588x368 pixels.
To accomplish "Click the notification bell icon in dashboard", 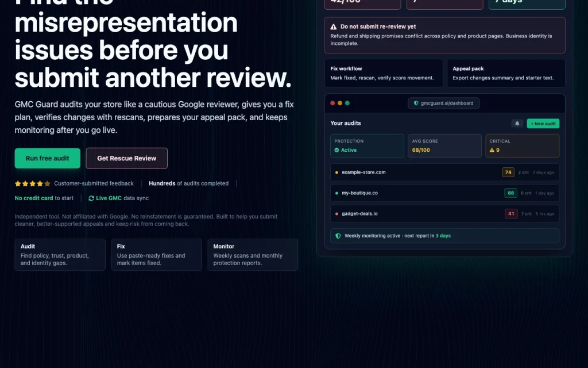I will [x=517, y=124].
